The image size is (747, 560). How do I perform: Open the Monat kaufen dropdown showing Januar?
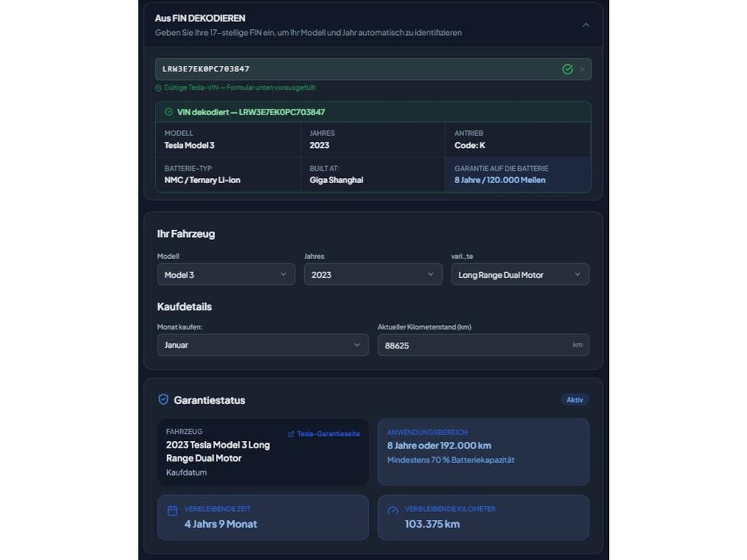[263, 345]
